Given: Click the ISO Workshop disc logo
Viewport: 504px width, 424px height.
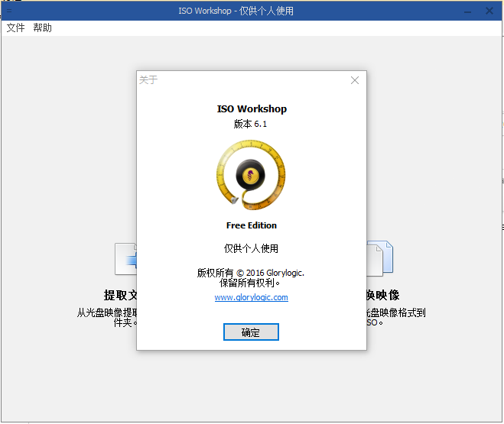Looking at the screenshot, I should (x=251, y=175).
